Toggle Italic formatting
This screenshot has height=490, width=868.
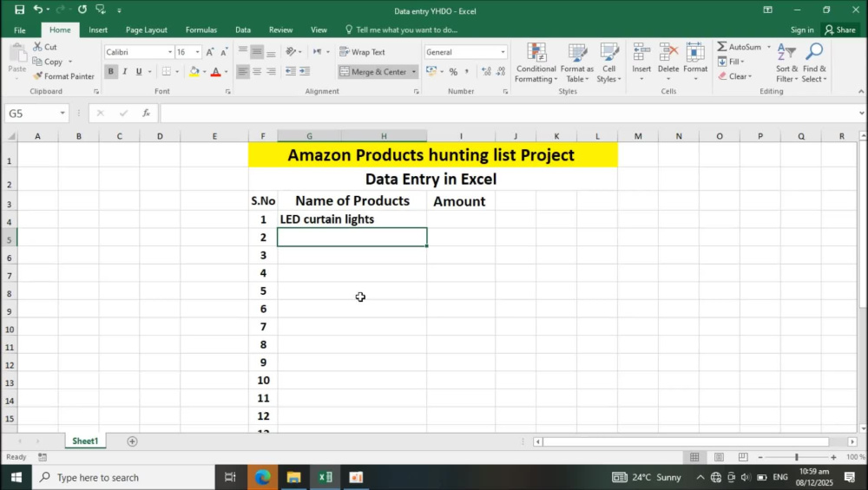click(x=124, y=71)
